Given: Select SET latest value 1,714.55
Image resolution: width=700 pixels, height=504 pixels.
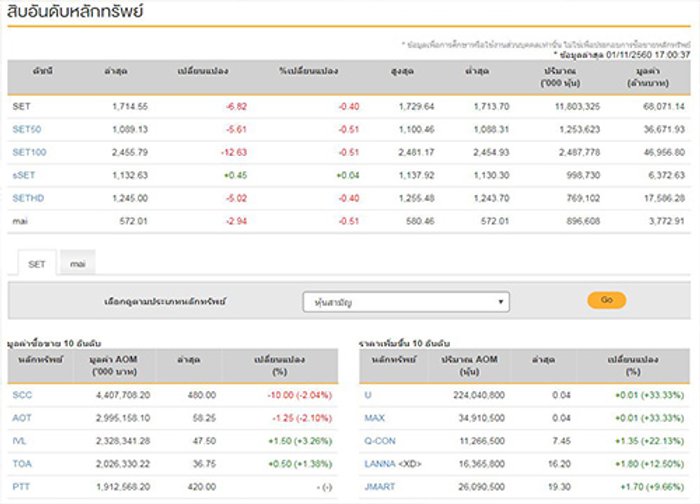Looking at the screenshot, I should tap(130, 106).
